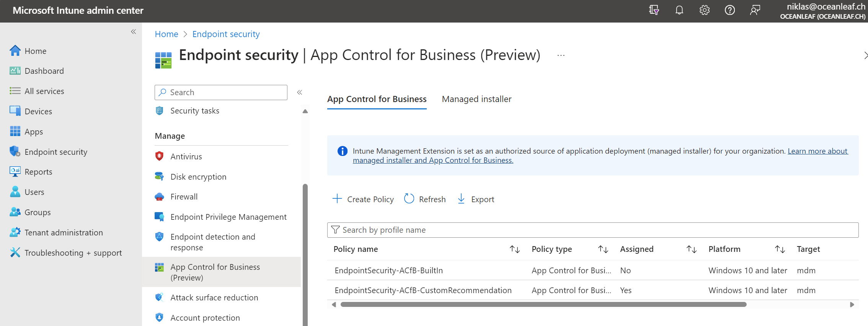Click the Create Policy button
This screenshot has height=326, width=868.
coord(363,199)
